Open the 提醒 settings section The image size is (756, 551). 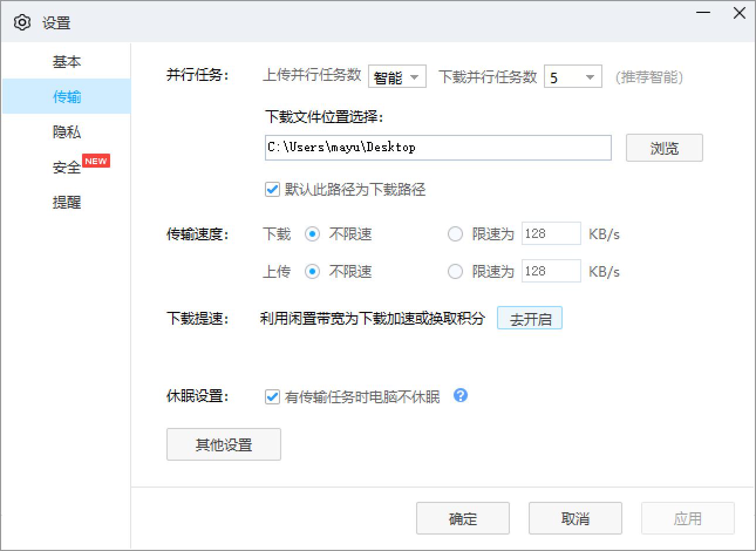point(67,202)
